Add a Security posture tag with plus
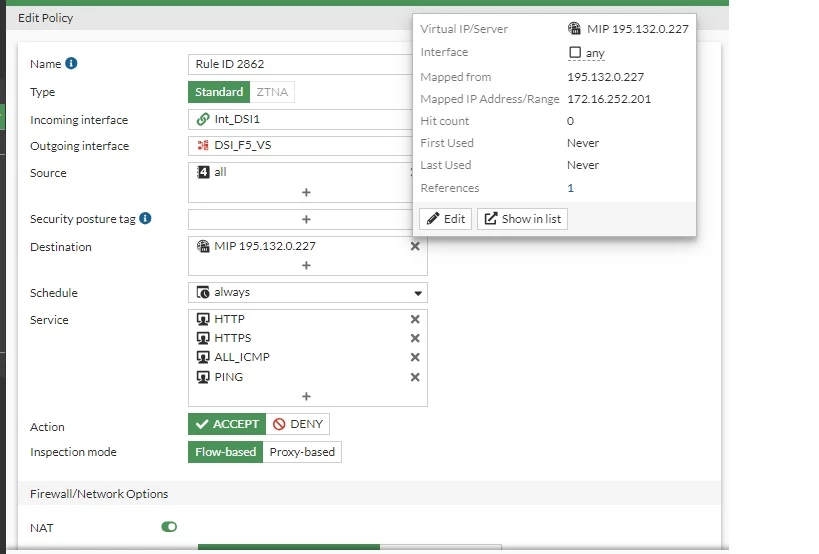The image size is (819, 554). click(x=307, y=219)
